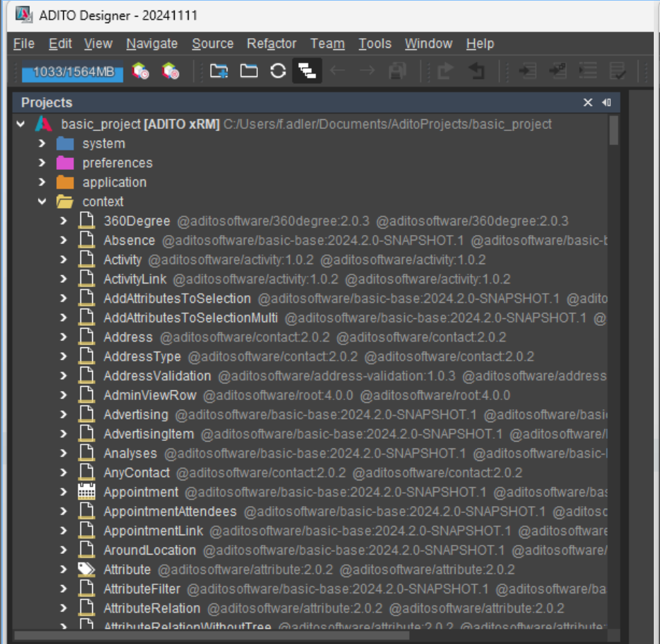Open the Refactor menu
Image resolution: width=660 pixels, height=644 pixels.
coord(271,43)
